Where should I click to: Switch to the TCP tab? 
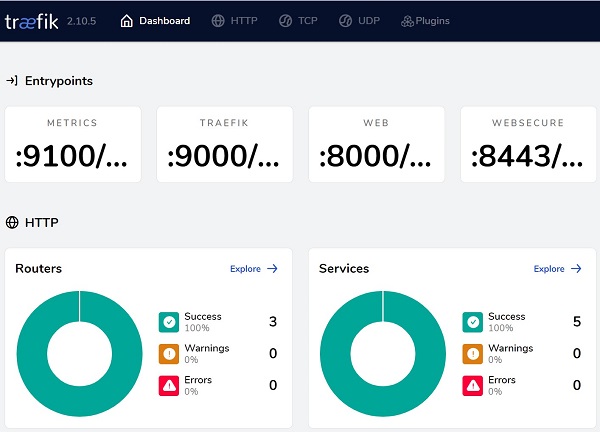point(298,21)
